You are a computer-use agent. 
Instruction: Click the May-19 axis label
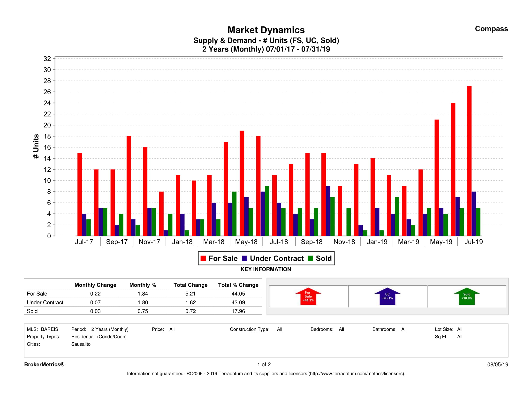pos(441,242)
